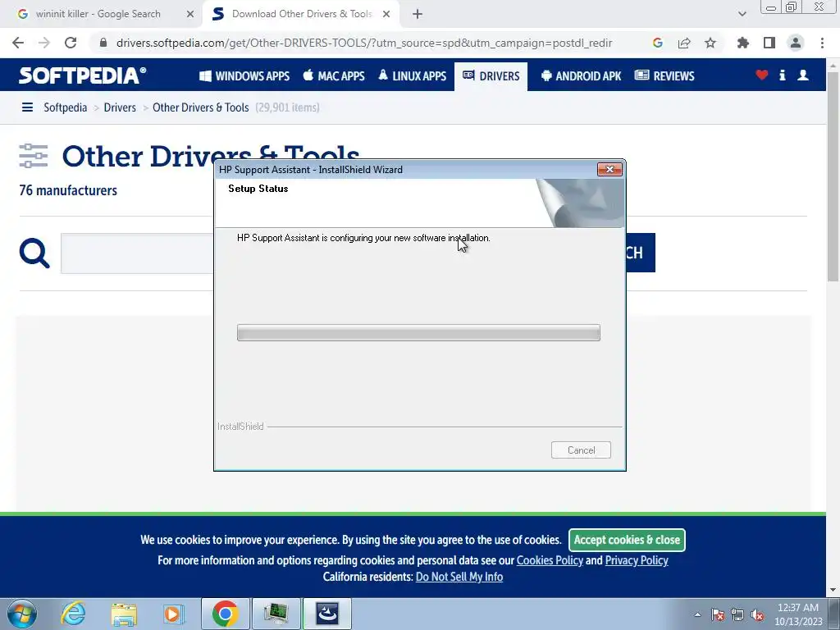This screenshot has height=630, width=840.
Task: Click the forward navigation arrow
Action: [x=44, y=43]
